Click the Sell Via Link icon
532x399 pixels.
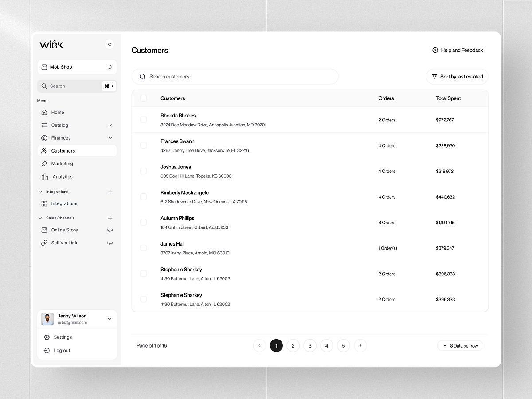point(44,243)
